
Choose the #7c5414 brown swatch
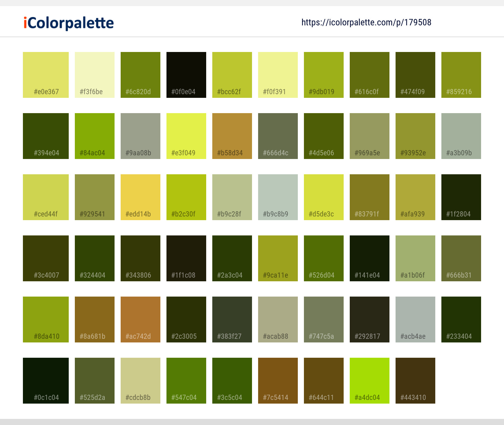point(278,381)
